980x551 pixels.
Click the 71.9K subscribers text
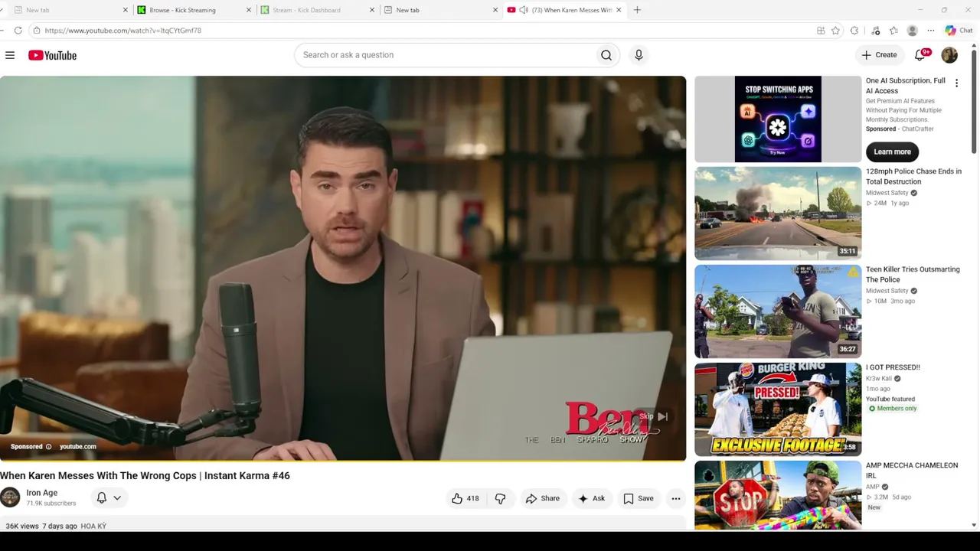51,504
